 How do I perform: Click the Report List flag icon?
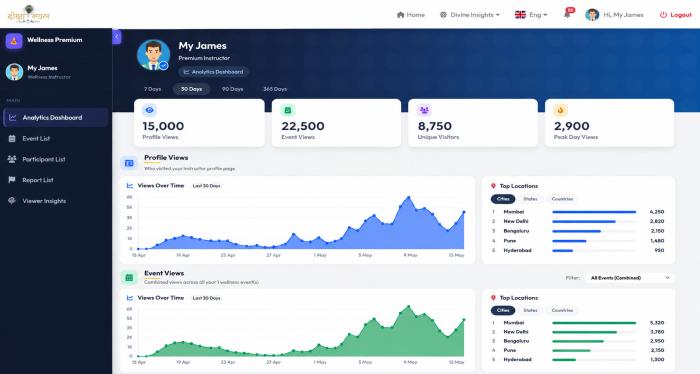pyautogui.click(x=12, y=180)
